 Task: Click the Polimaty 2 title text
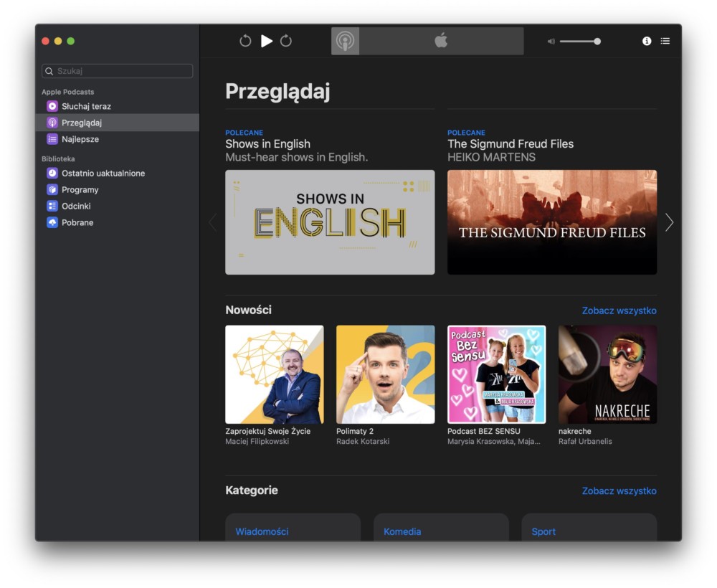coord(355,431)
